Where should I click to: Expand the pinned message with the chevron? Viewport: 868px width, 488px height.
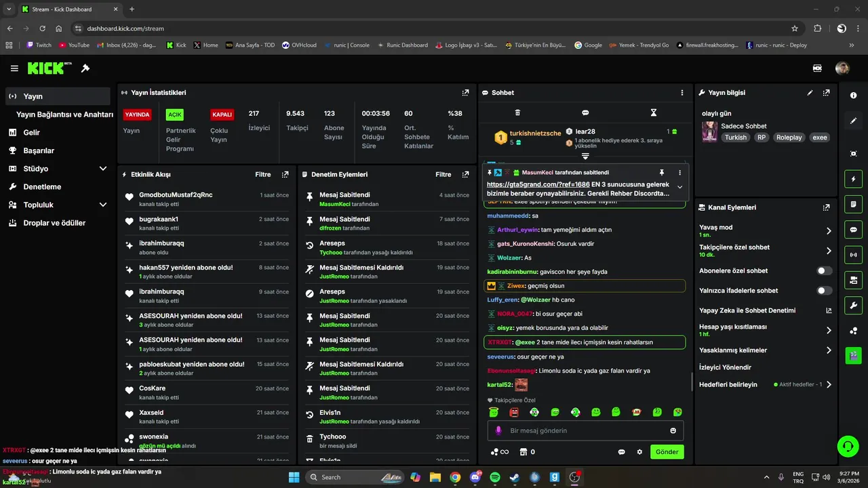click(x=679, y=187)
